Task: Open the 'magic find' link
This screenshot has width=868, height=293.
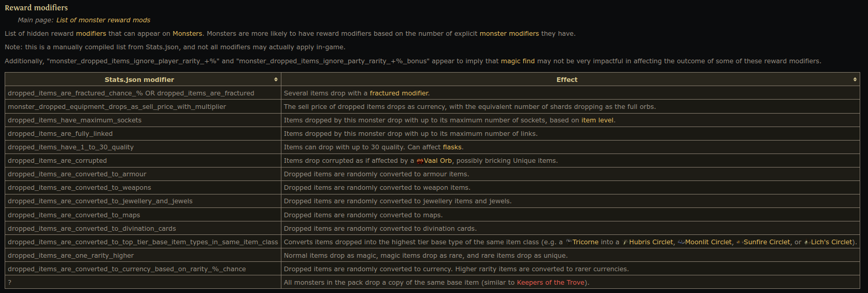Action: tap(518, 61)
